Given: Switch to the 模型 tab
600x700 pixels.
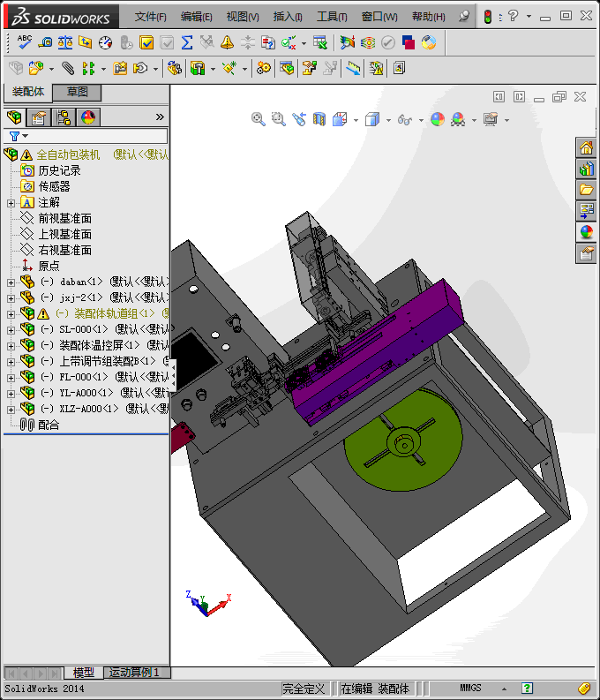Looking at the screenshot, I should click(x=84, y=673).
